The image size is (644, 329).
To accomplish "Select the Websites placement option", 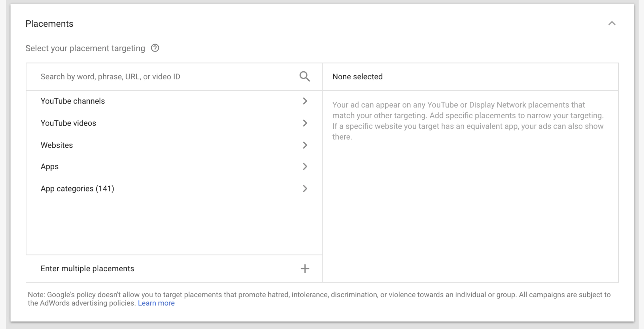I will click(x=57, y=145).
